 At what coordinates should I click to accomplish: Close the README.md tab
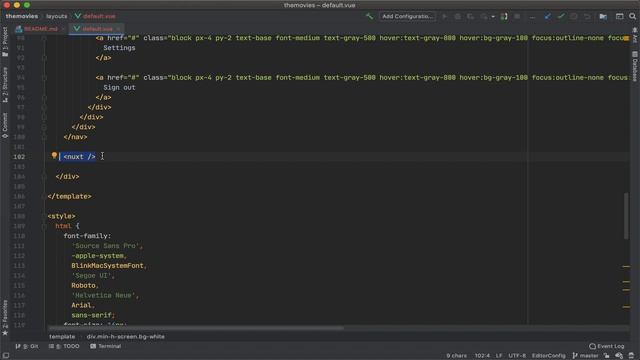click(x=63, y=29)
